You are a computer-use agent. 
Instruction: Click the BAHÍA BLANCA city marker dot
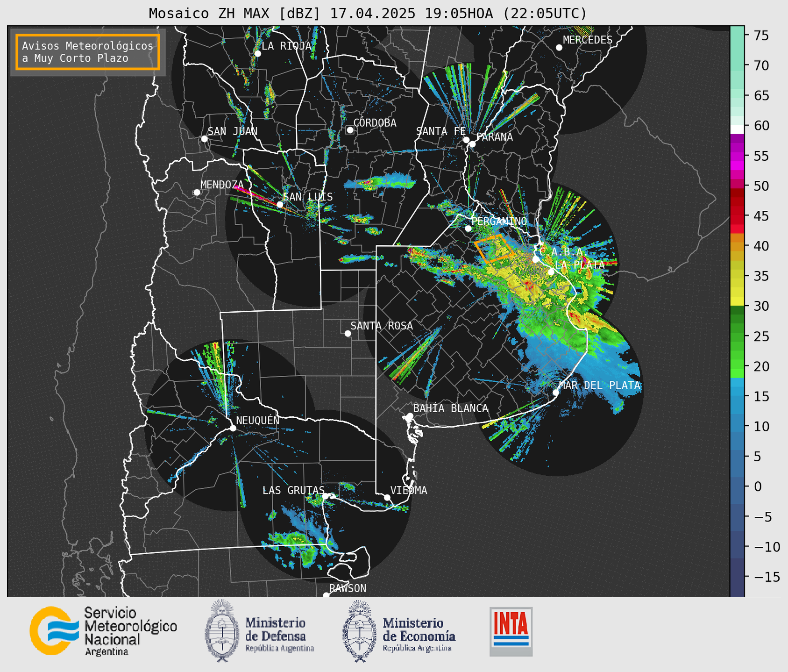click(410, 416)
